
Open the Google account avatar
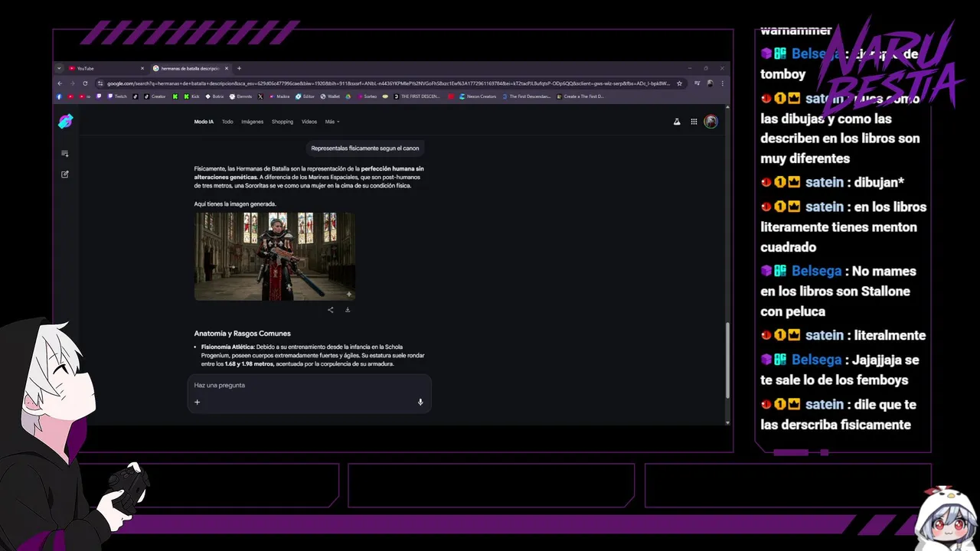pyautogui.click(x=711, y=122)
